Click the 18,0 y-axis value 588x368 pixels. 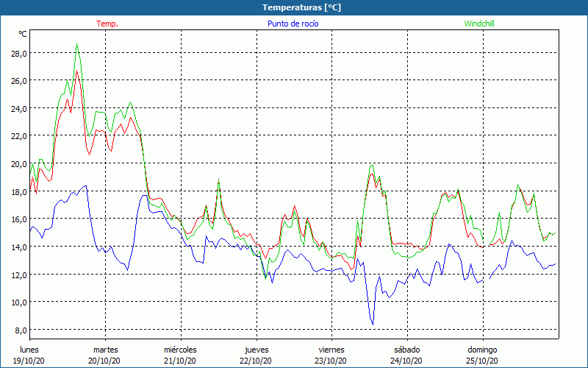[x=19, y=191]
